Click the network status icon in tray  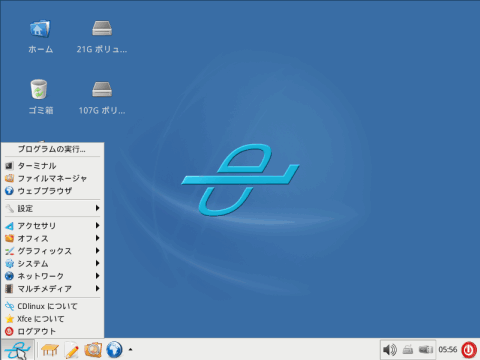tap(408, 350)
